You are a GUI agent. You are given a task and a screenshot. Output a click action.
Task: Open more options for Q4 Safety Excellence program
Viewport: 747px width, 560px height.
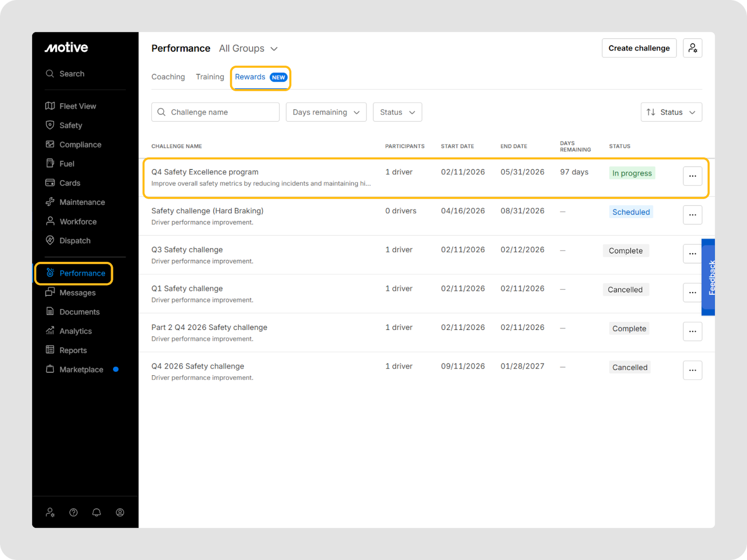pos(692,176)
